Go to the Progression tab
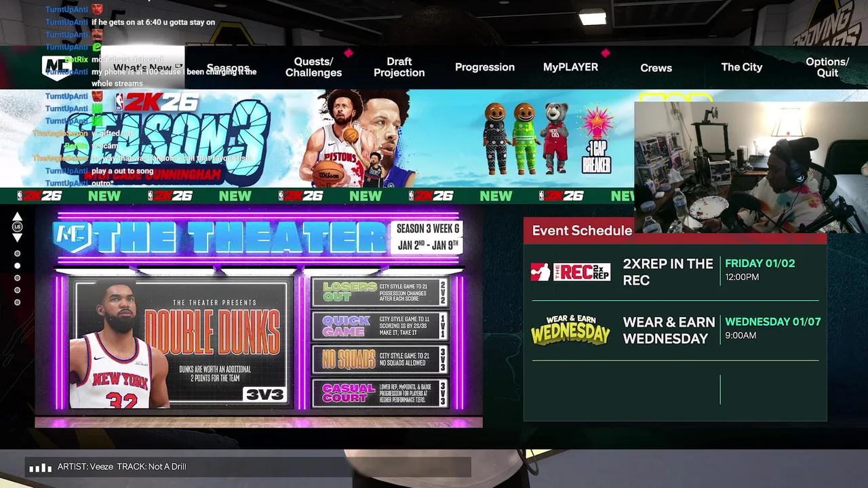This screenshot has width=868, height=488. [485, 67]
